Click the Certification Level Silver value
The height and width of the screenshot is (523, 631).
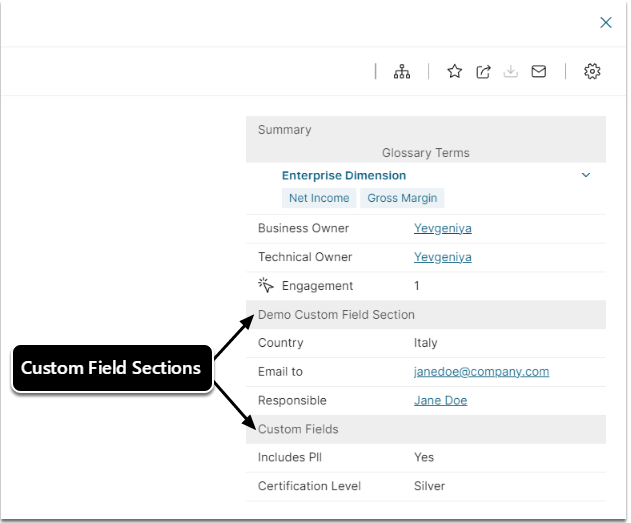[430, 487]
